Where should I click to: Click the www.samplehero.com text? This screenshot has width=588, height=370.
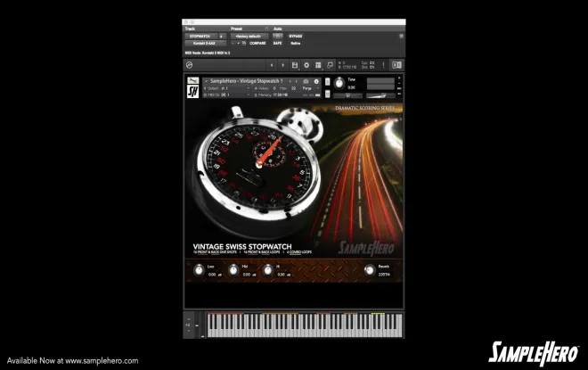click(102, 361)
